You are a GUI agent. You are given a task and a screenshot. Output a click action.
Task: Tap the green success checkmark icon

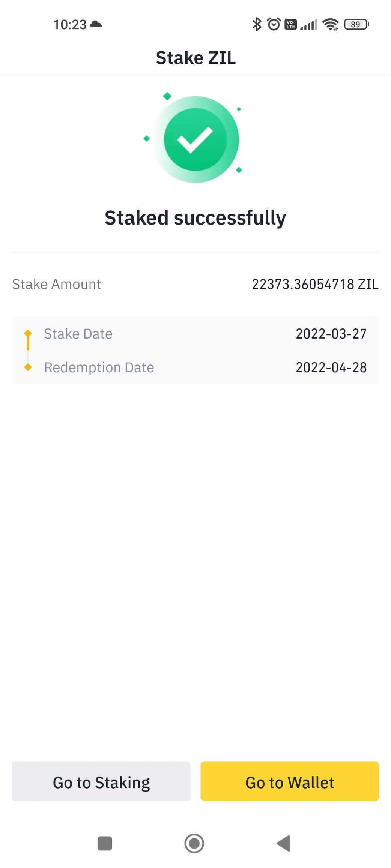195,139
